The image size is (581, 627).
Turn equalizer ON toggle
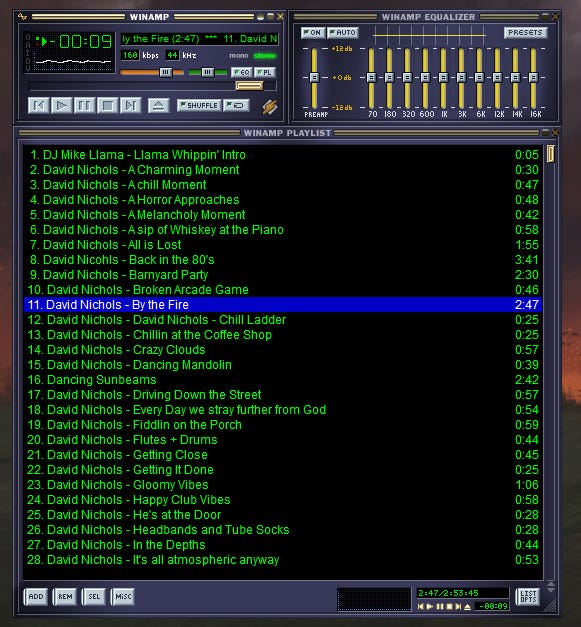coord(312,32)
